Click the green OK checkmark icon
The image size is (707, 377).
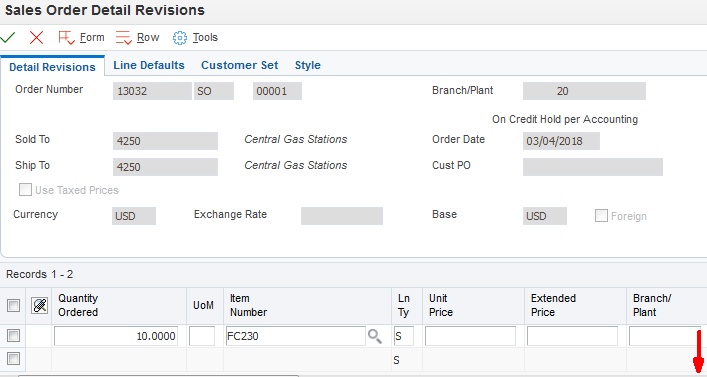8,37
